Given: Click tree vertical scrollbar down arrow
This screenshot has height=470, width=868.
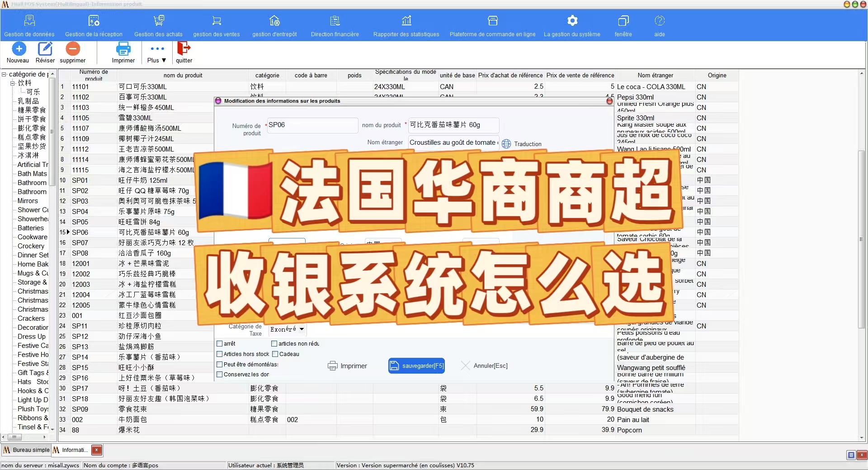Looking at the screenshot, I should point(52,429).
